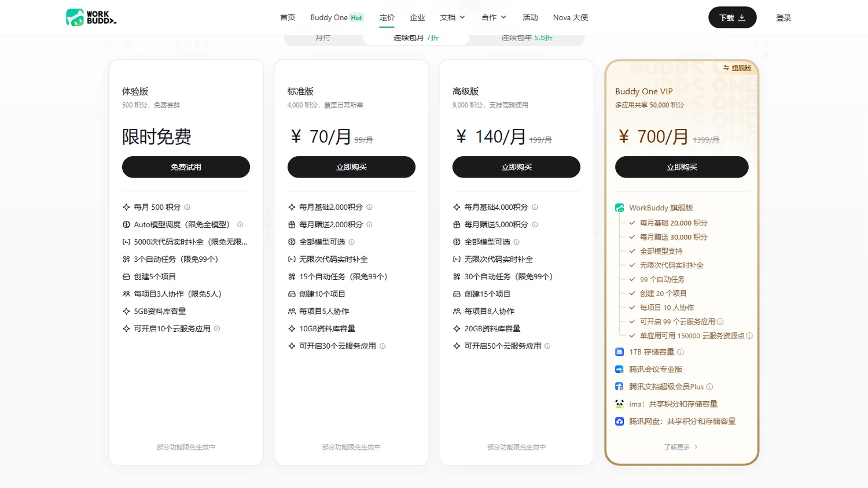
Task: Open info icon beside 1TB 存储容量
Action: click(681, 352)
